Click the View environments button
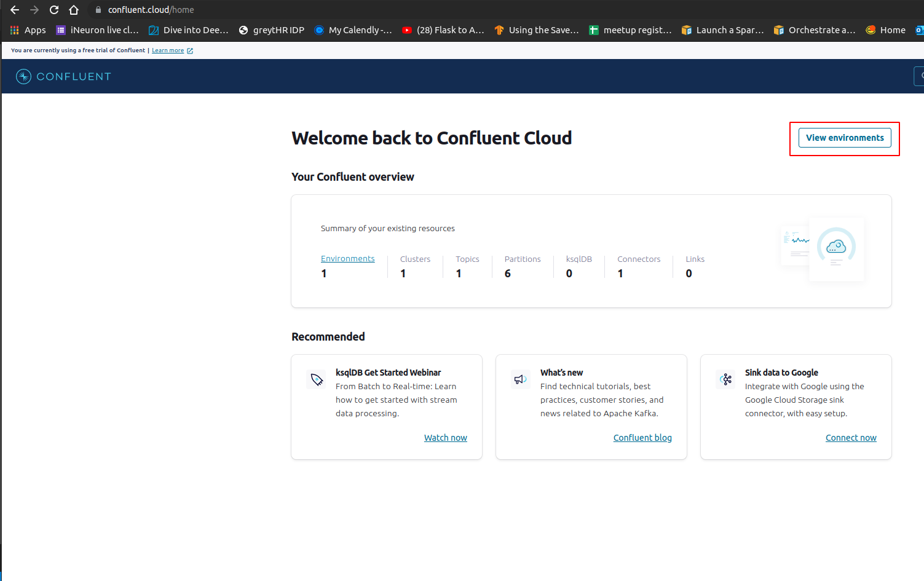The height and width of the screenshot is (581, 924). coord(844,138)
